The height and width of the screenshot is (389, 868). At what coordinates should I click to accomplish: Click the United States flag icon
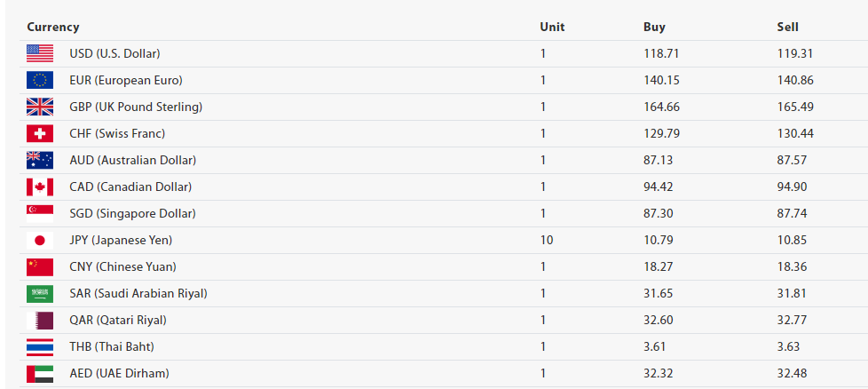tap(40, 53)
